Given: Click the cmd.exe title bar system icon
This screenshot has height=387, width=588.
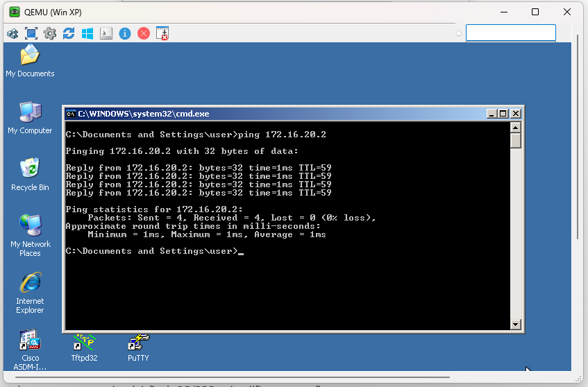Looking at the screenshot, I should (x=71, y=114).
